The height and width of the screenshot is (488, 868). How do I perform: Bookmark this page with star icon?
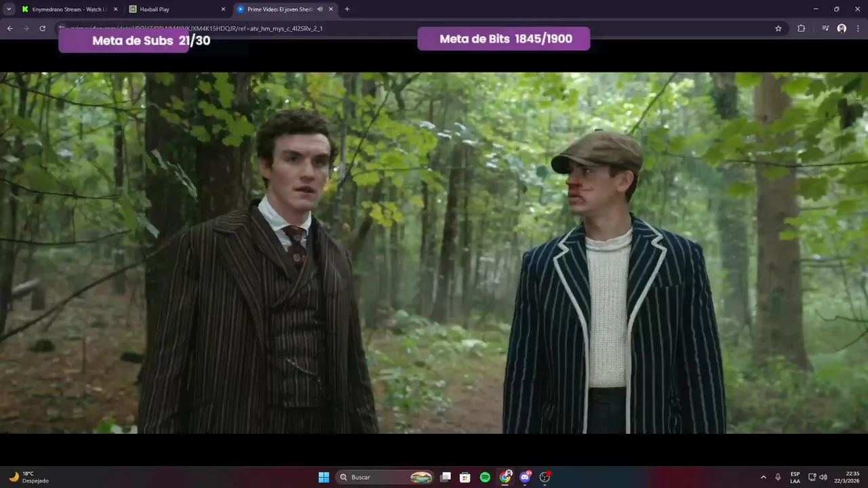coord(778,28)
